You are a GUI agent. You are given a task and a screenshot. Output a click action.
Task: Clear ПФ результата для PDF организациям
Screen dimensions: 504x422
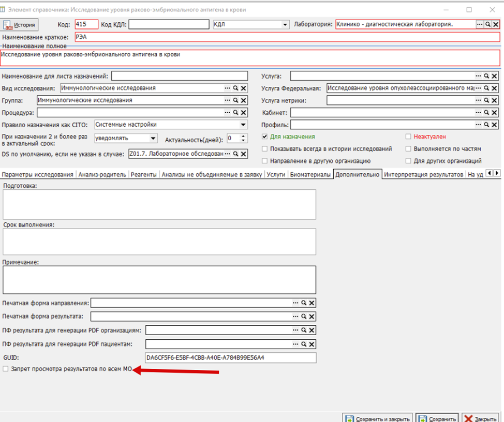coord(312,330)
